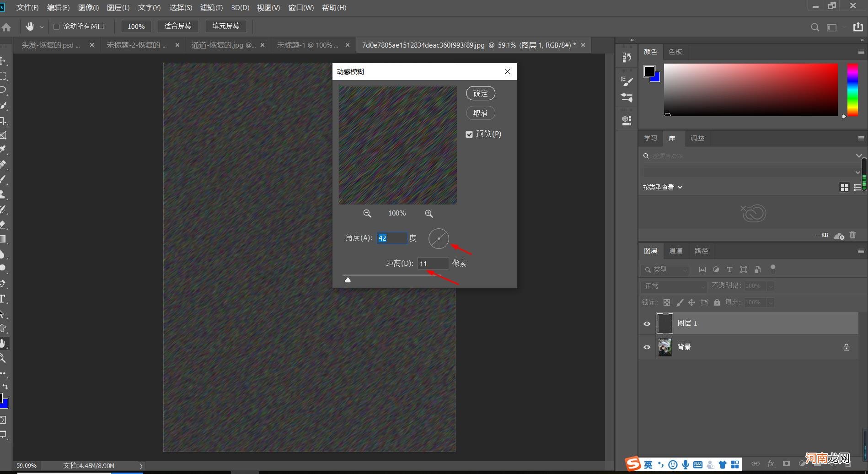Image resolution: width=868 pixels, height=474 pixels.
Task: Filter layers by adjustment layer icon
Action: [x=716, y=269]
